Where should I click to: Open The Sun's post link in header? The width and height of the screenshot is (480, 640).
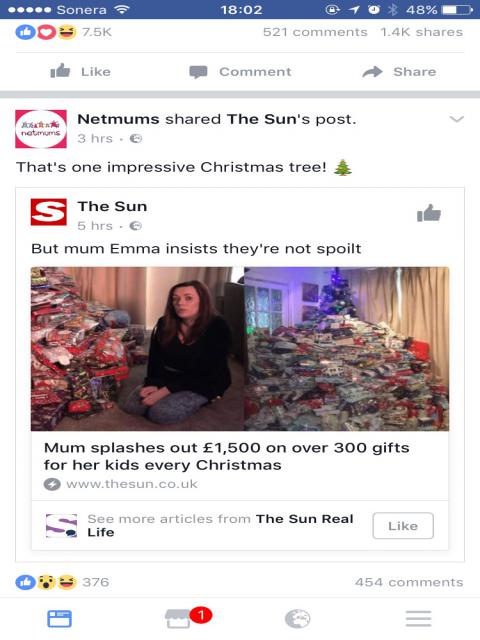(x=291, y=119)
